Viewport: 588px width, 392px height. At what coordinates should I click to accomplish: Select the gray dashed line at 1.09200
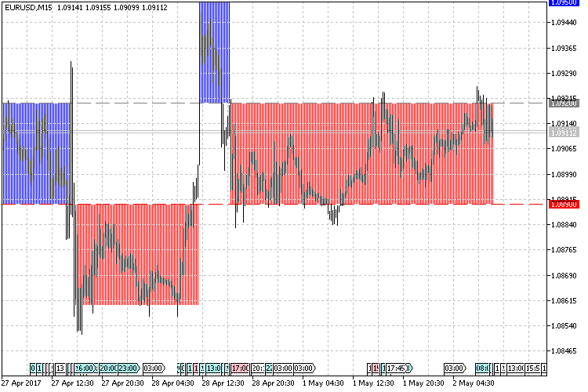point(517,103)
